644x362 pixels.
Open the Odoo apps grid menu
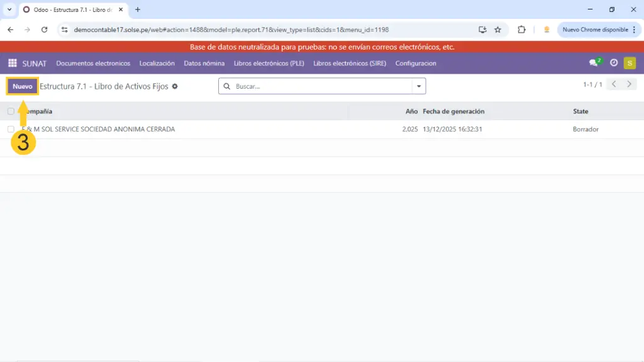point(12,63)
